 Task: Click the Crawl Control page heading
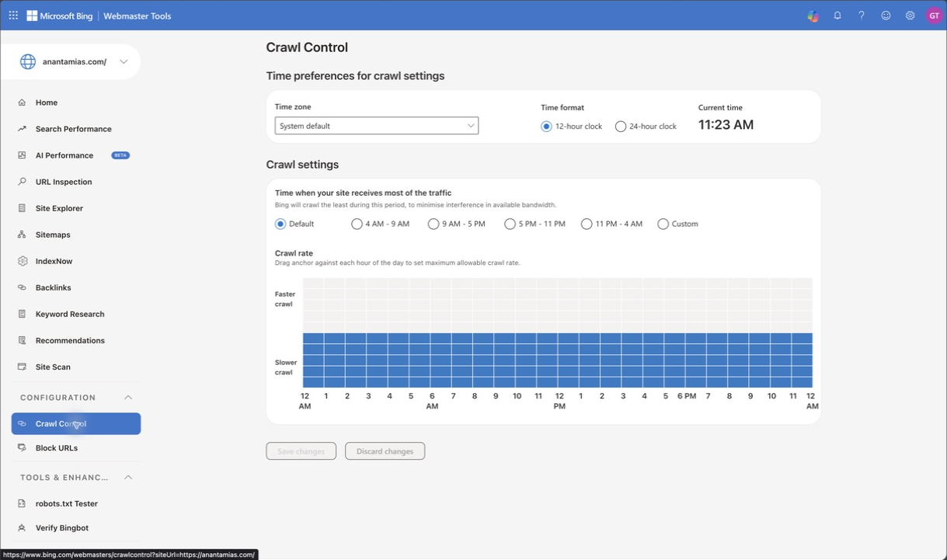[307, 47]
